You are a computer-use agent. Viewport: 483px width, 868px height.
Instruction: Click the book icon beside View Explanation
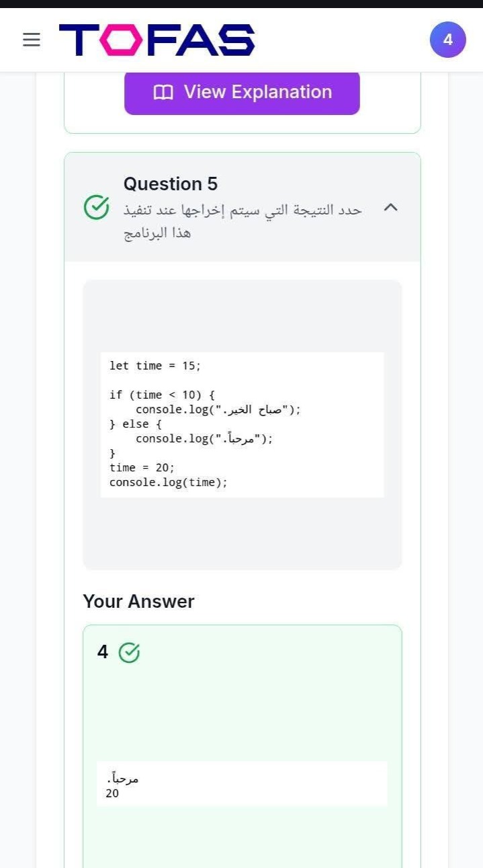pos(163,92)
